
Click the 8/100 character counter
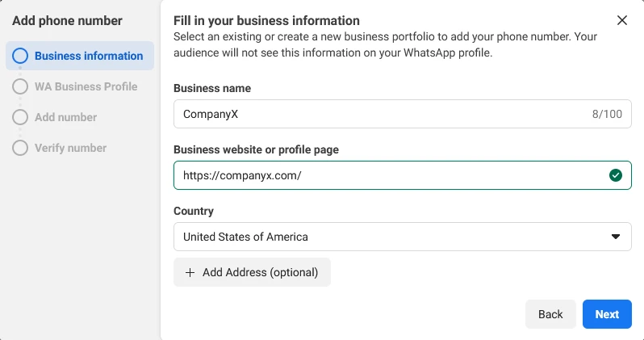tap(607, 114)
